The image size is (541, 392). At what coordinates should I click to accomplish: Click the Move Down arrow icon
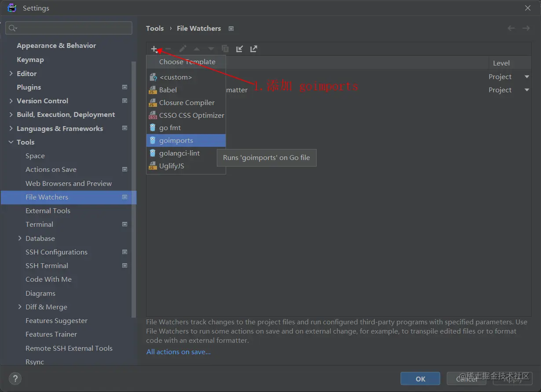coord(211,49)
